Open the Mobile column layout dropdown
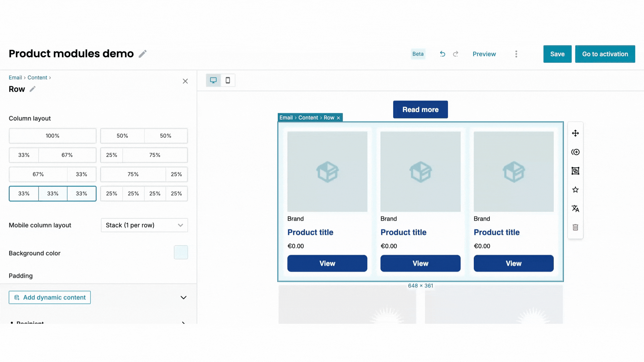This screenshot has height=362, width=644. [x=144, y=225]
